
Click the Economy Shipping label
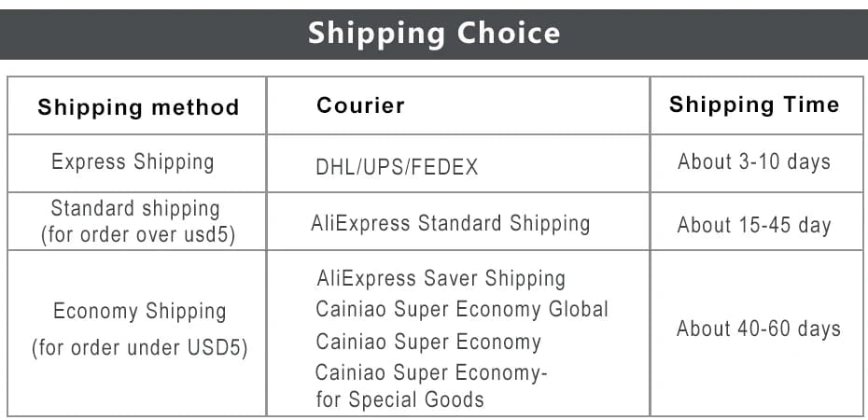coord(140,312)
